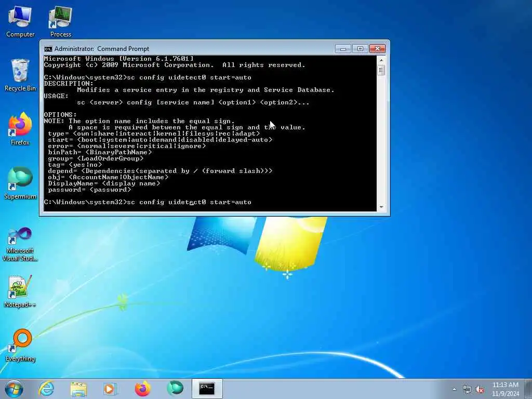Launch Supermium from the taskbar
This screenshot has height=399, width=532.
pyautogui.click(x=175, y=389)
